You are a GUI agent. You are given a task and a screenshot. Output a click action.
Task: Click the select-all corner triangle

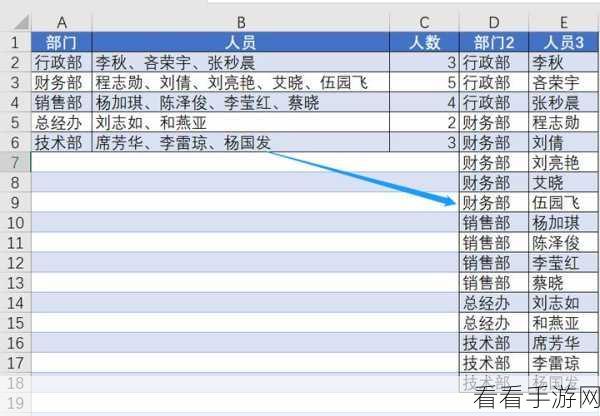[21, 23]
